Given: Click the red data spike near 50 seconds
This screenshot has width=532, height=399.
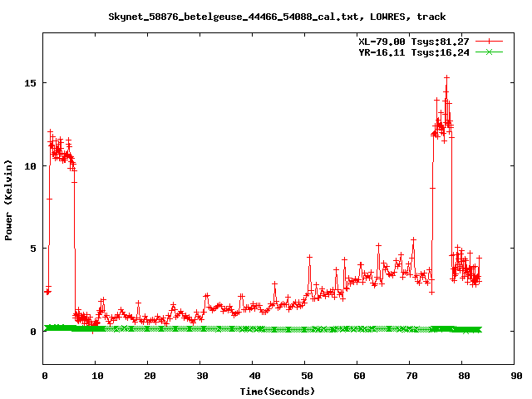Looking at the screenshot, I should coord(309,258).
